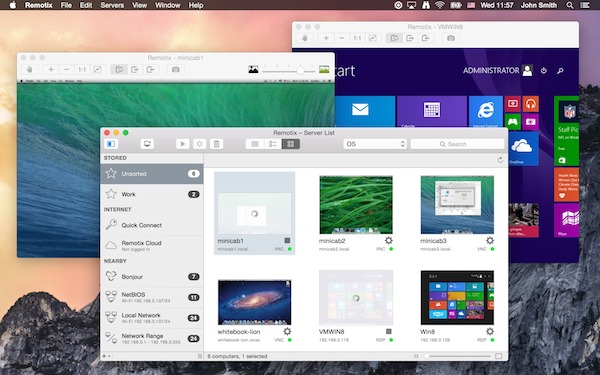
Task: Open the View menu
Action: tap(139, 5)
